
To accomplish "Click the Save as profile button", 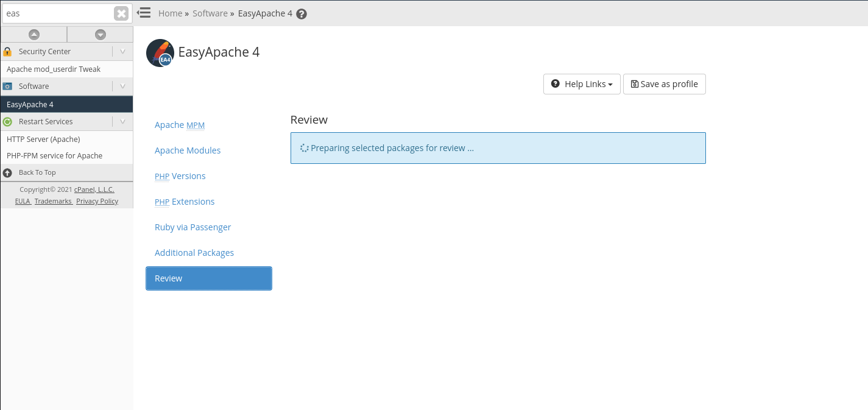I will pyautogui.click(x=664, y=84).
